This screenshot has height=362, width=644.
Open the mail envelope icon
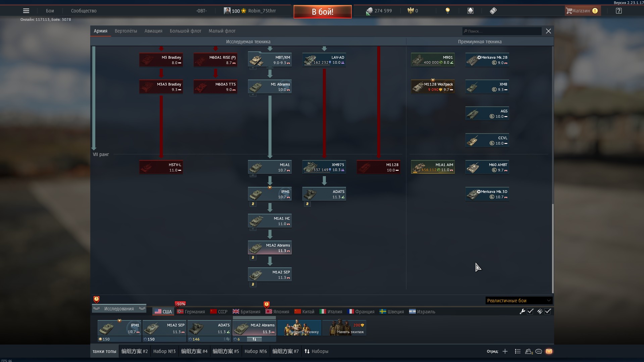tap(549, 351)
